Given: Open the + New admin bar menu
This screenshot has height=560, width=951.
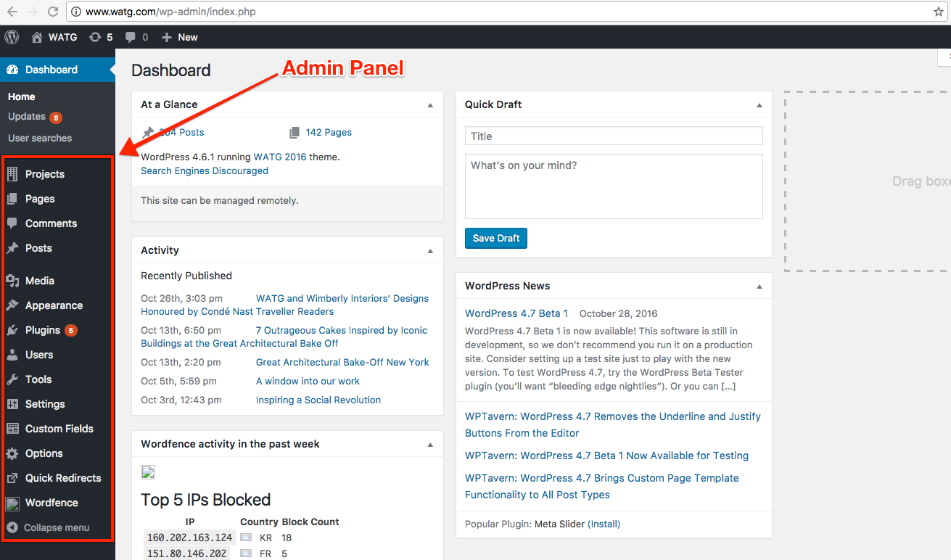Looking at the screenshot, I should 179,37.
